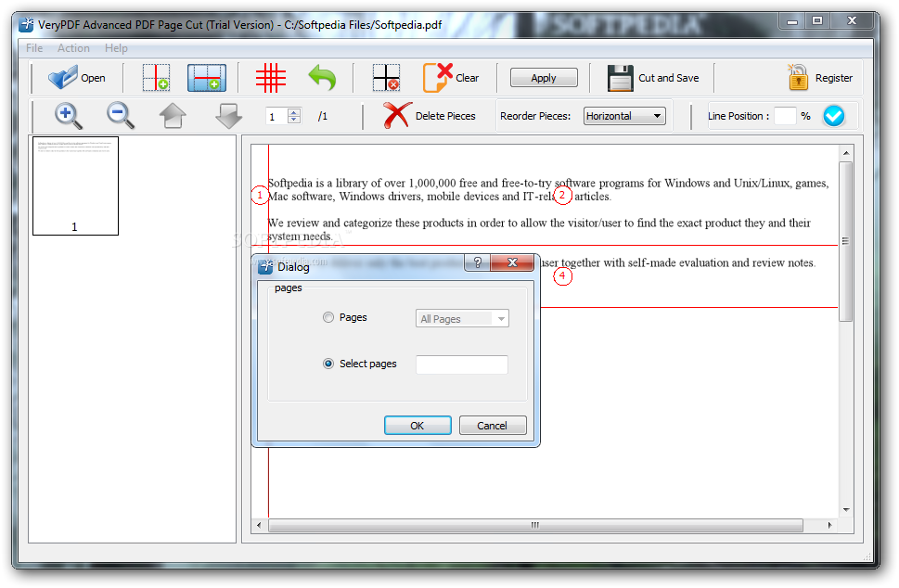
Task: Maximize the VeryPDF window
Action: (x=817, y=21)
